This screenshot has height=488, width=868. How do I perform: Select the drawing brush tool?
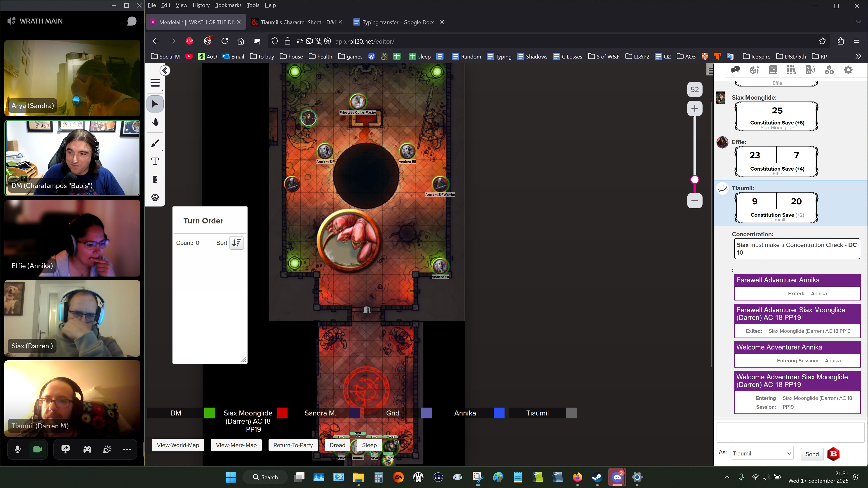pos(155,143)
